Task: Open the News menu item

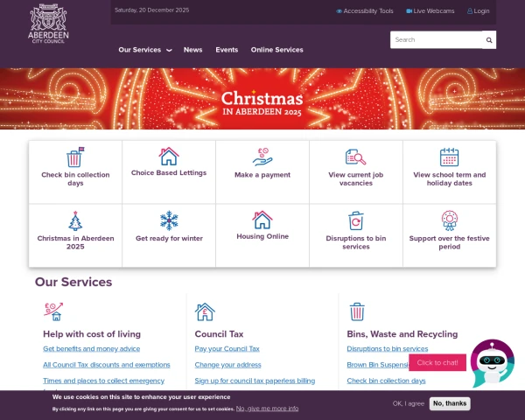Action: [192, 50]
